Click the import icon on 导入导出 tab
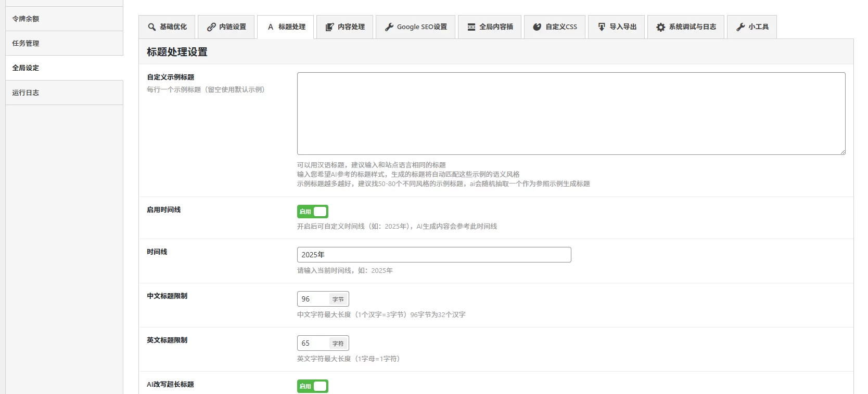The height and width of the screenshot is (394, 868). (602, 27)
